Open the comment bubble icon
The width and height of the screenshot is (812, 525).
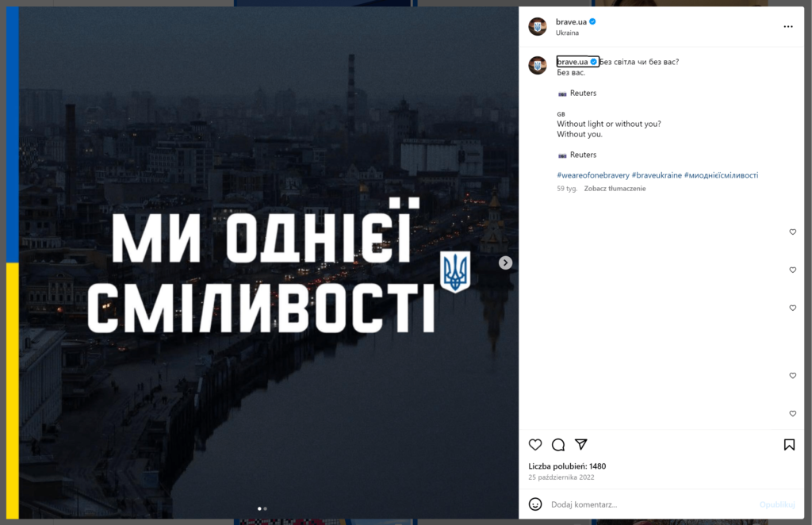click(558, 445)
